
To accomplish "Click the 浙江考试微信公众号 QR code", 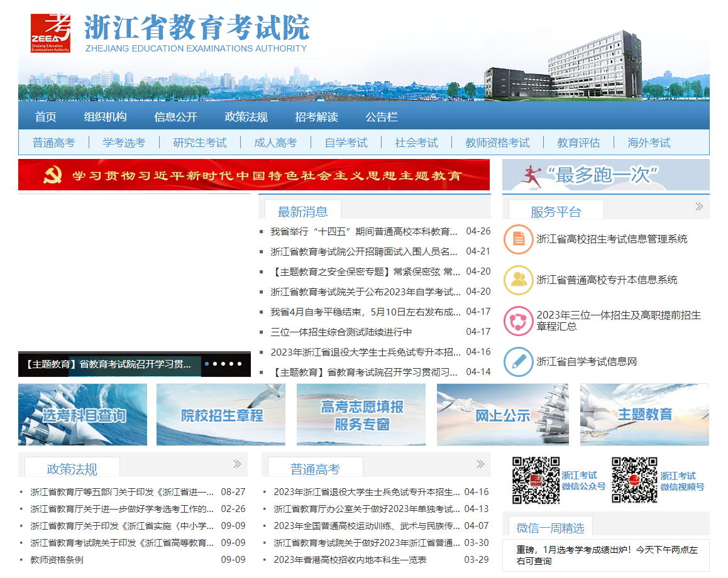I will click(536, 480).
